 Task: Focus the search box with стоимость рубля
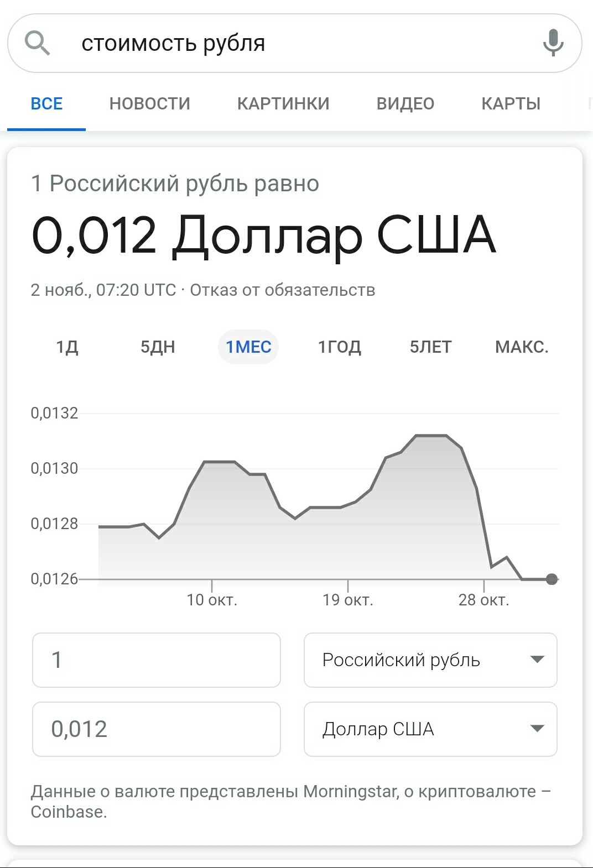point(295,43)
